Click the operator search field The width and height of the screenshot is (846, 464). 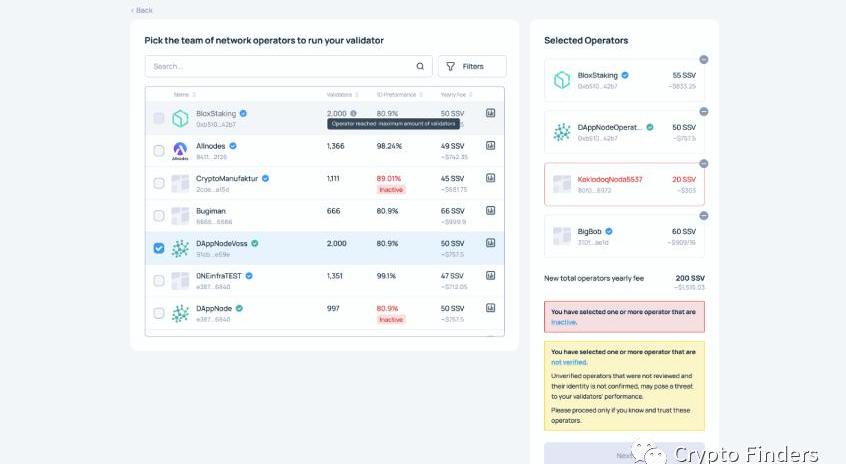click(x=288, y=66)
